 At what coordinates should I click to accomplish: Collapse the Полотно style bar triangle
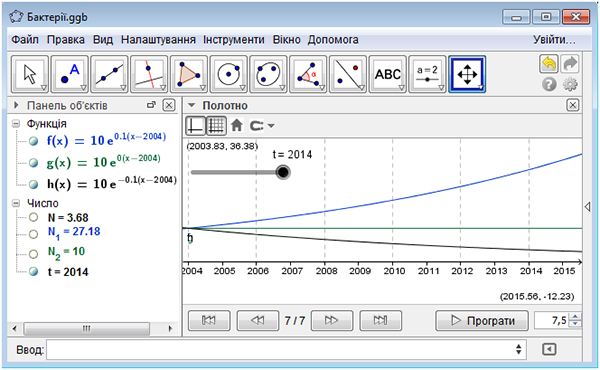(x=191, y=105)
